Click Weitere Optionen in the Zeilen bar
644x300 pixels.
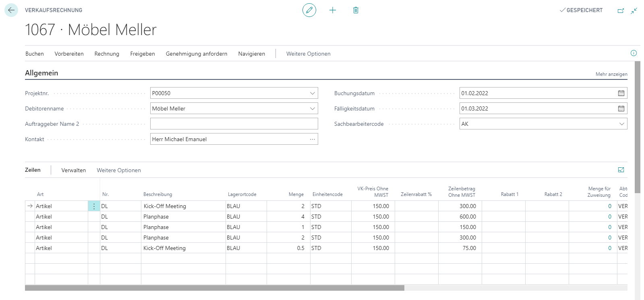(x=119, y=170)
